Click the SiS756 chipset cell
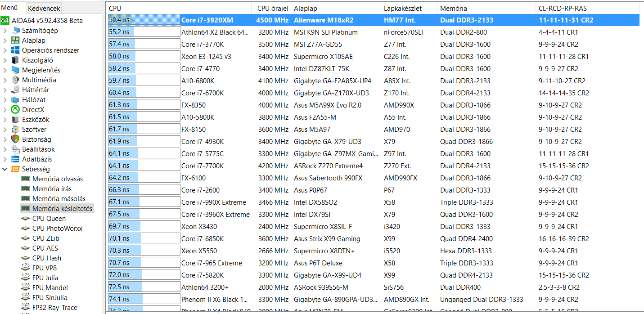 (394, 287)
